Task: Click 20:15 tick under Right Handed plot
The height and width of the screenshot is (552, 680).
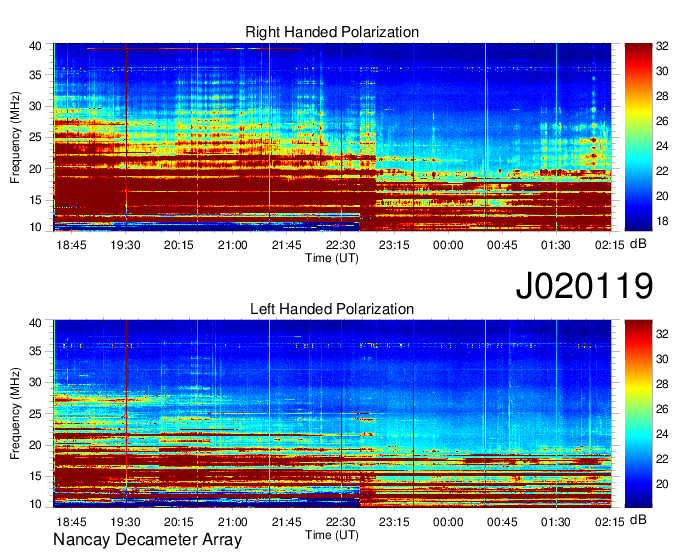Action: pyautogui.click(x=179, y=245)
